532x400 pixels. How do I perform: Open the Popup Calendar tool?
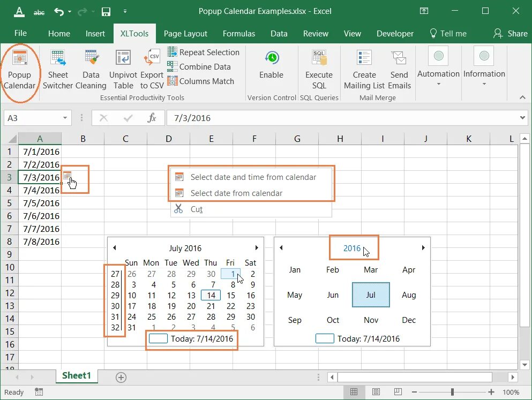20,70
